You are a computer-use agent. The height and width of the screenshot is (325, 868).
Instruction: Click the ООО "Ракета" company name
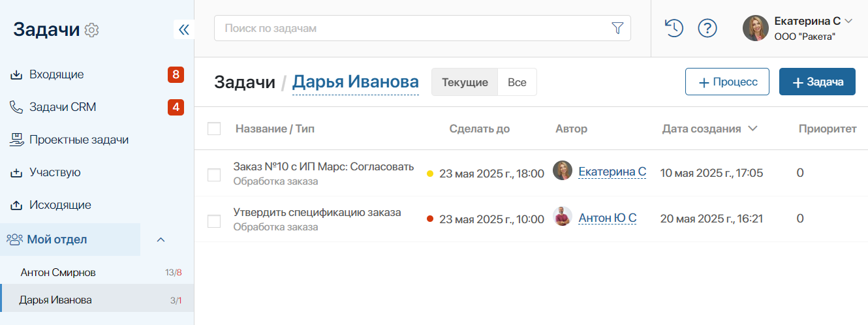tap(805, 37)
